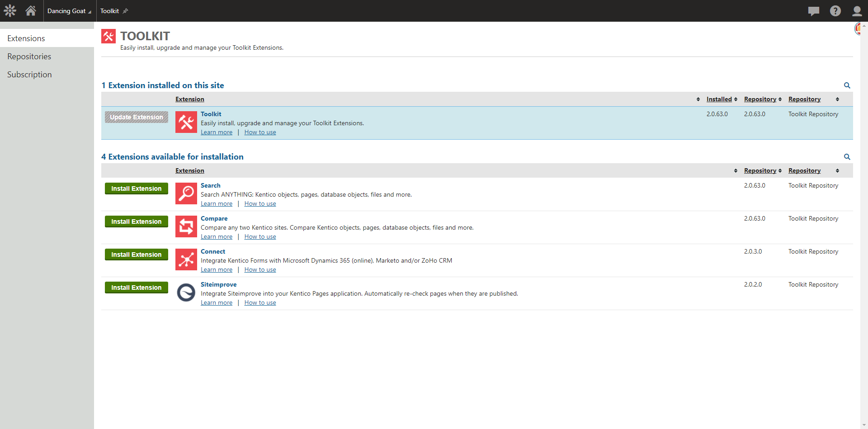Click the Search extension name
This screenshot has width=868, height=429.
click(x=211, y=186)
